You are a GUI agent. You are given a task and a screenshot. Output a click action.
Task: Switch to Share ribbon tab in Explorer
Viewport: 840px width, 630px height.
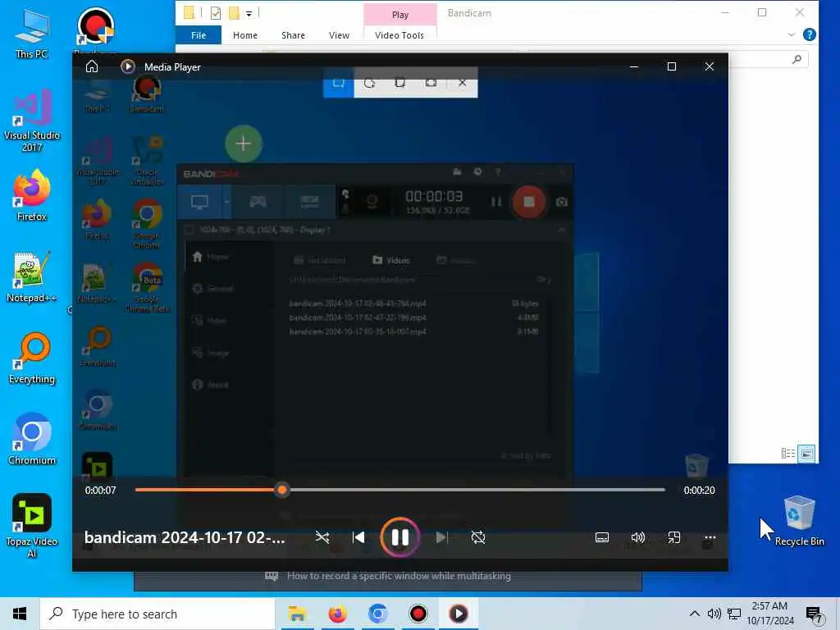point(293,35)
